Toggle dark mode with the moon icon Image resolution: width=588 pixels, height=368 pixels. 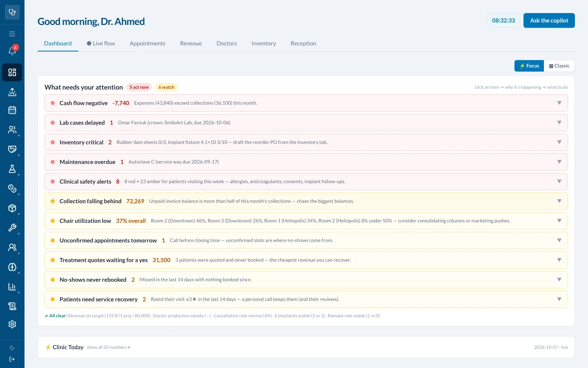pyautogui.click(x=12, y=348)
